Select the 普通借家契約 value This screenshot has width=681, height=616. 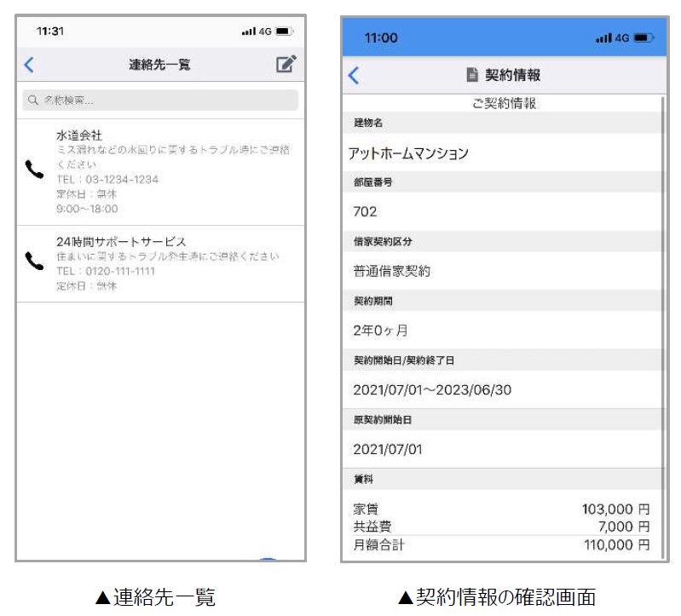(x=392, y=271)
